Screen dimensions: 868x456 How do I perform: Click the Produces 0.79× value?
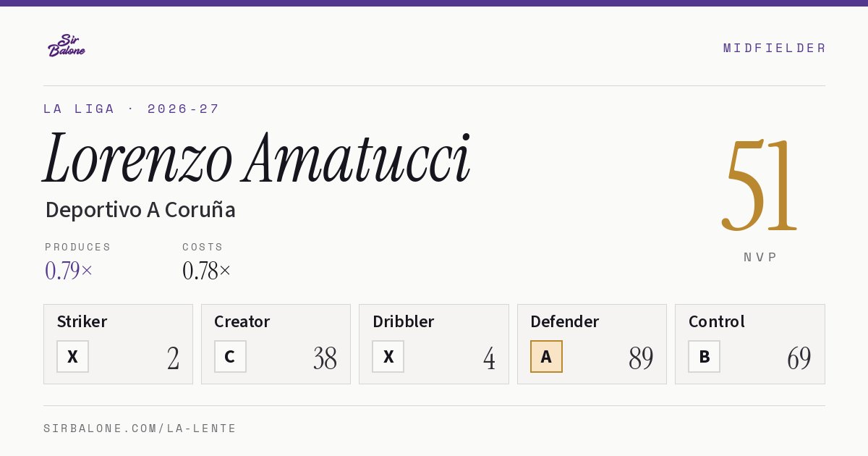(69, 271)
